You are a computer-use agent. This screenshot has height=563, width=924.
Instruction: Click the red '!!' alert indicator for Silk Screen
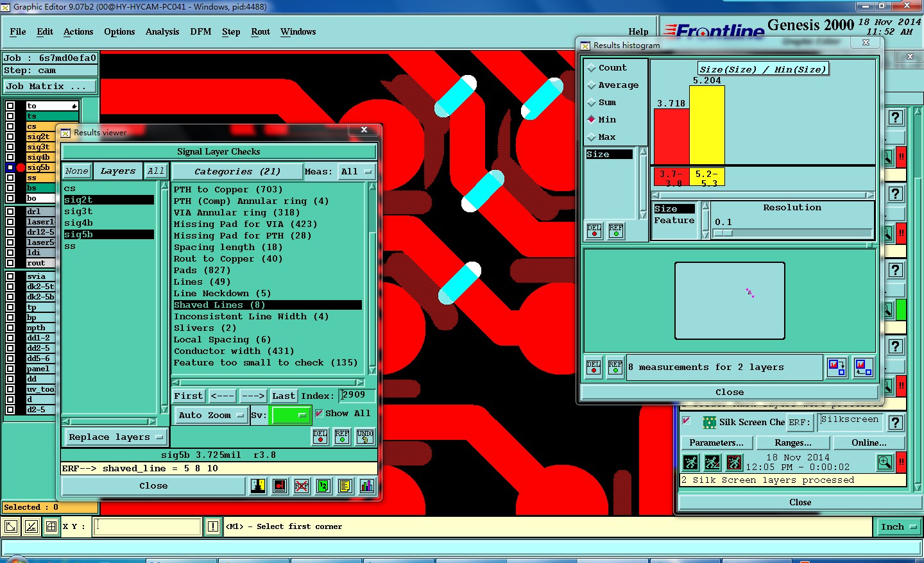[x=901, y=462]
